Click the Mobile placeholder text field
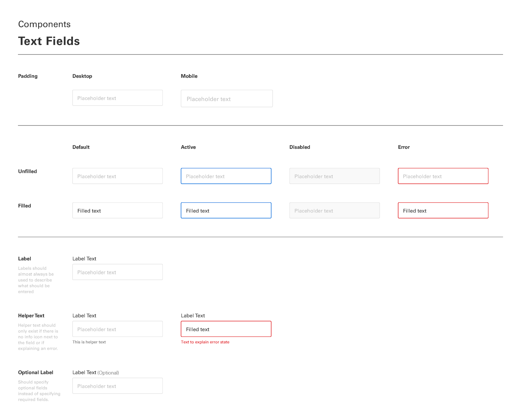This screenshot has height=420, width=521. tap(227, 98)
